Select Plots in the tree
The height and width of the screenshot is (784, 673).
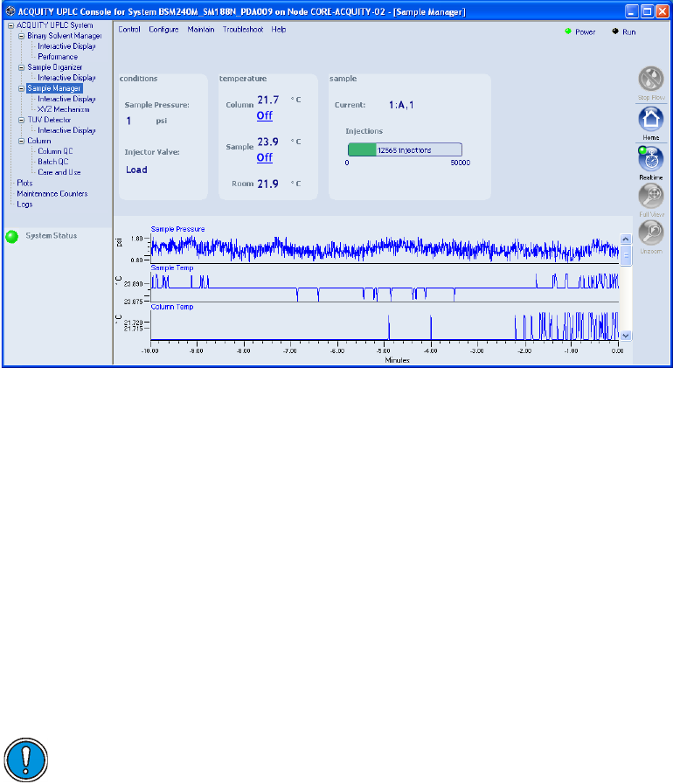coord(24,184)
